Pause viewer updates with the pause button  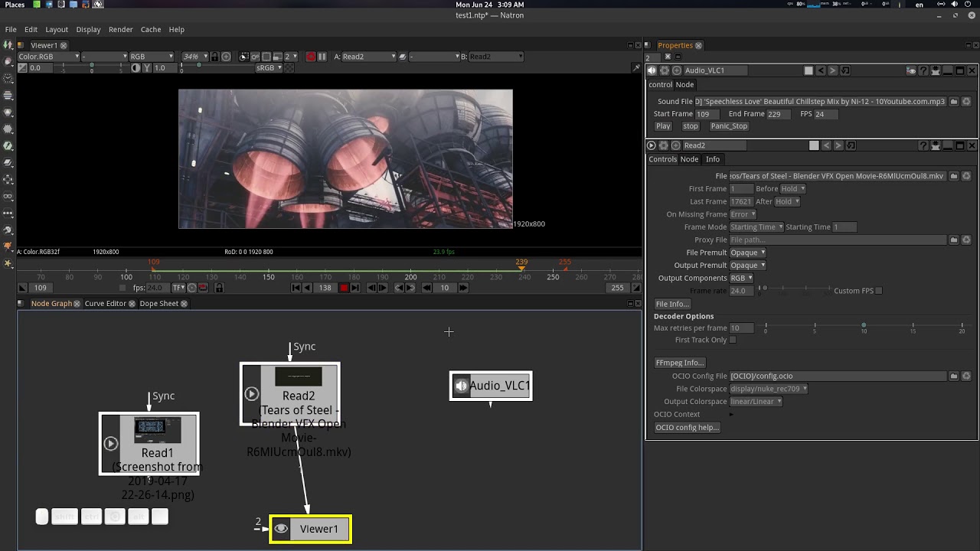coord(322,57)
